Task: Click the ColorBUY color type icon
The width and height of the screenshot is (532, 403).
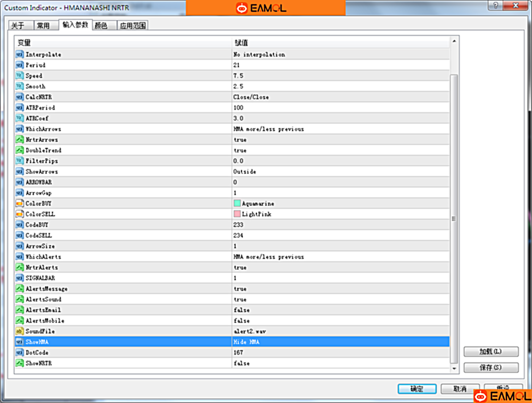Action: [x=20, y=203]
